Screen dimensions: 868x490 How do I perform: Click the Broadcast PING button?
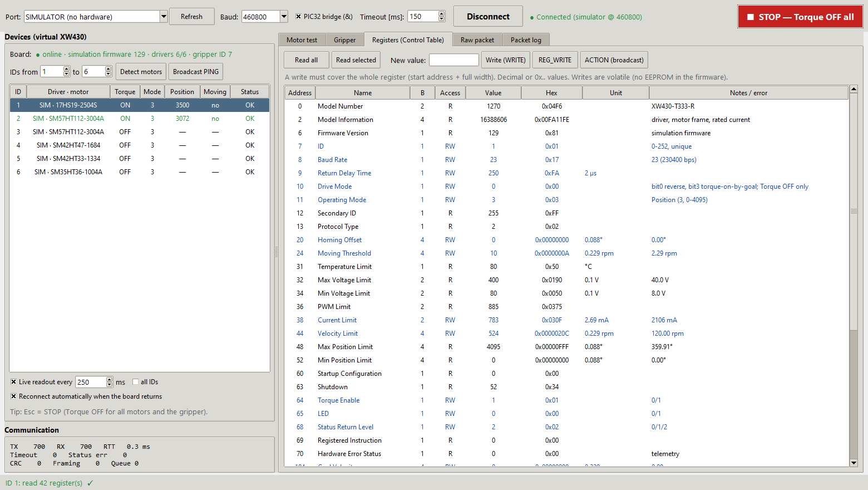click(x=196, y=72)
